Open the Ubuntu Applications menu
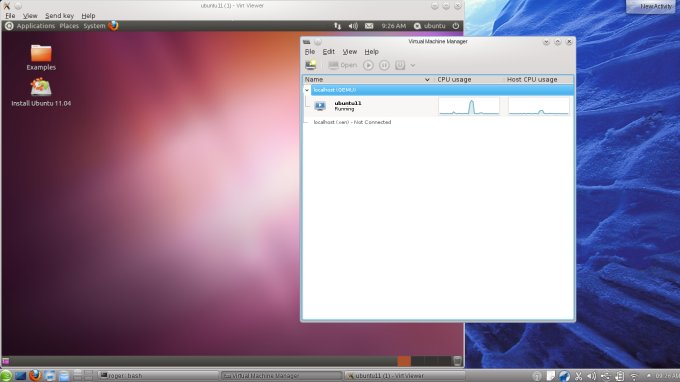680x382 pixels. pos(36,26)
